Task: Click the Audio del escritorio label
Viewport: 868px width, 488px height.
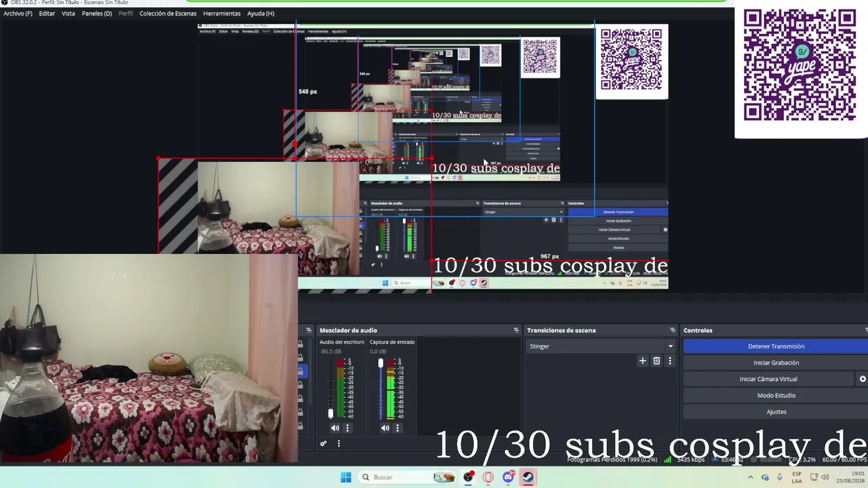Action: point(342,342)
